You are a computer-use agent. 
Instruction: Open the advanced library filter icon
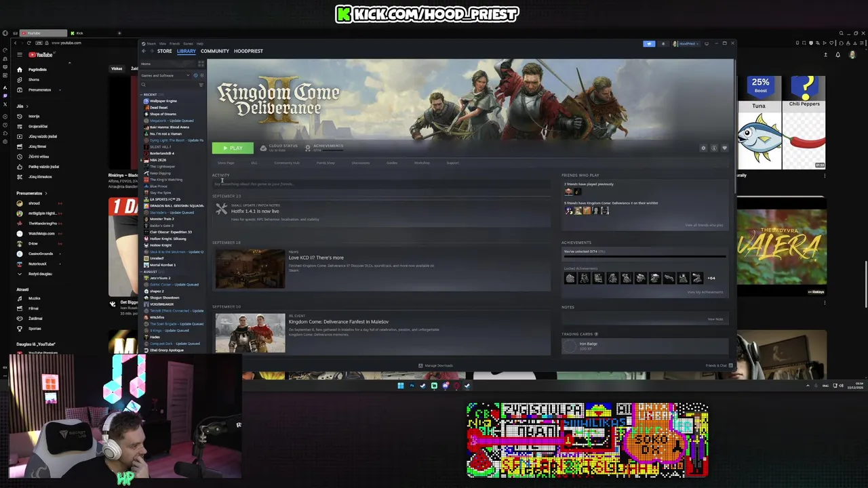coord(201,85)
